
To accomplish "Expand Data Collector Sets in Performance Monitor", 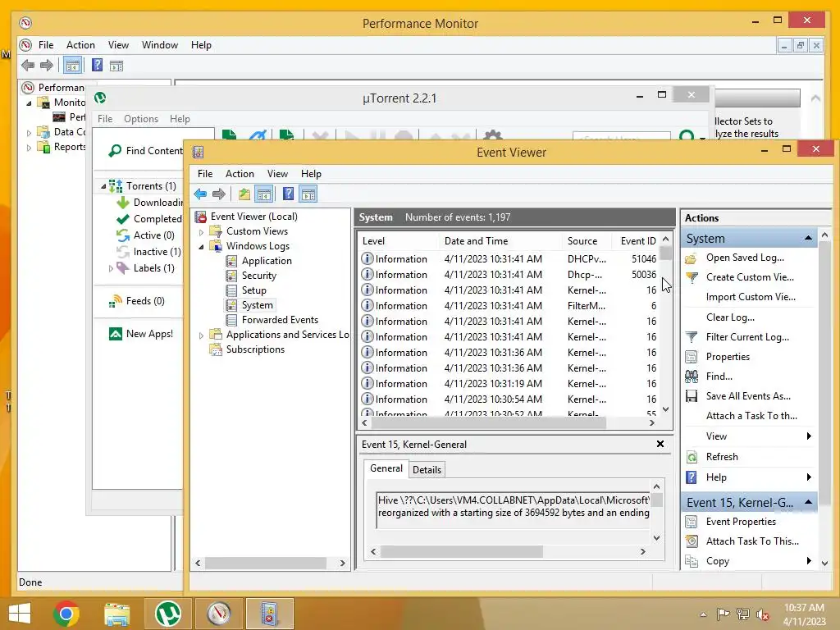I will tap(29, 133).
